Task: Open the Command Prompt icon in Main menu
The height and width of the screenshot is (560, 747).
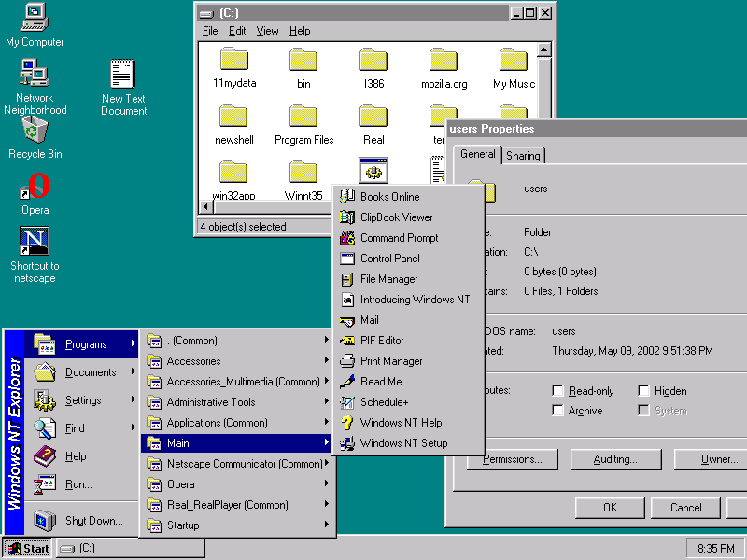Action: pos(347,238)
